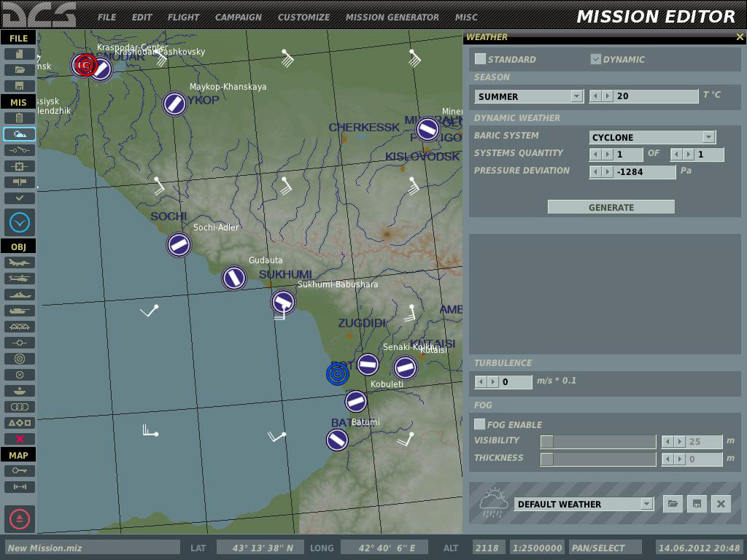Screen dimensions: 747x560
Task: Select the crossed-circle icon tool
Action: (19, 375)
